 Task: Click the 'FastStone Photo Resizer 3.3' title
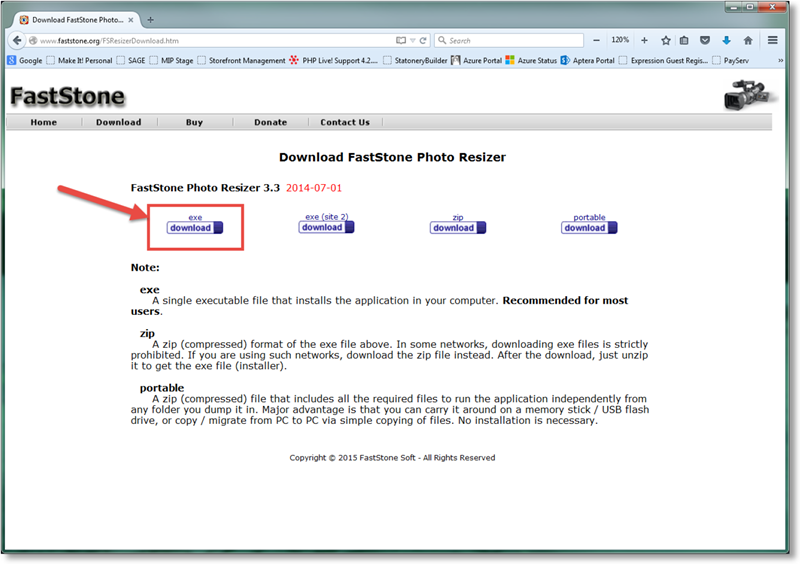[x=205, y=188]
